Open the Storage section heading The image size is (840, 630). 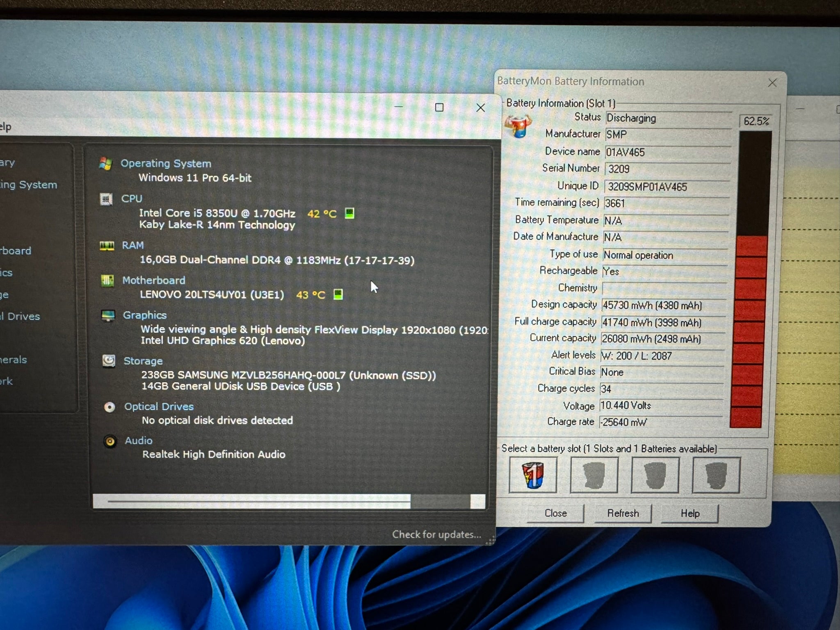coord(143,361)
